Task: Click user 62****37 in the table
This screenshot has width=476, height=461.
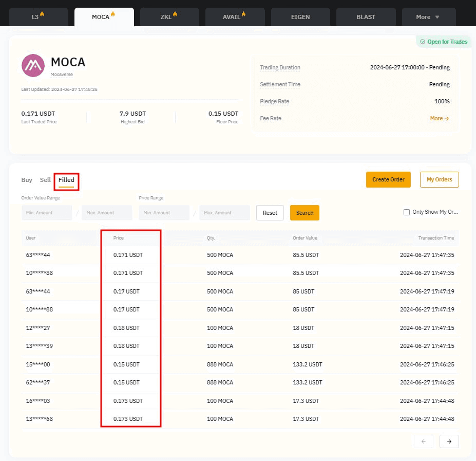Action: tap(38, 382)
